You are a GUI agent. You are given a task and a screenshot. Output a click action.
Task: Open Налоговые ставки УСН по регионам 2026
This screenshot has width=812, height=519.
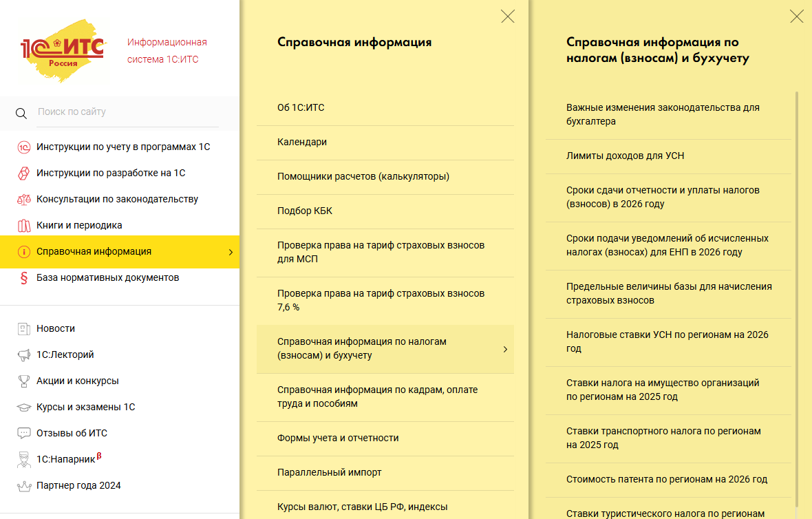click(x=669, y=342)
